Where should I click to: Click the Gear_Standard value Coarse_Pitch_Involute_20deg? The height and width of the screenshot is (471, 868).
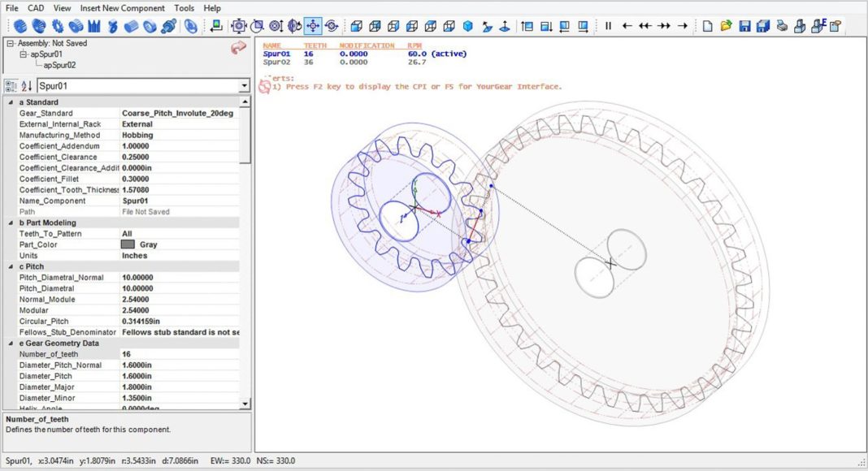click(x=180, y=114)
